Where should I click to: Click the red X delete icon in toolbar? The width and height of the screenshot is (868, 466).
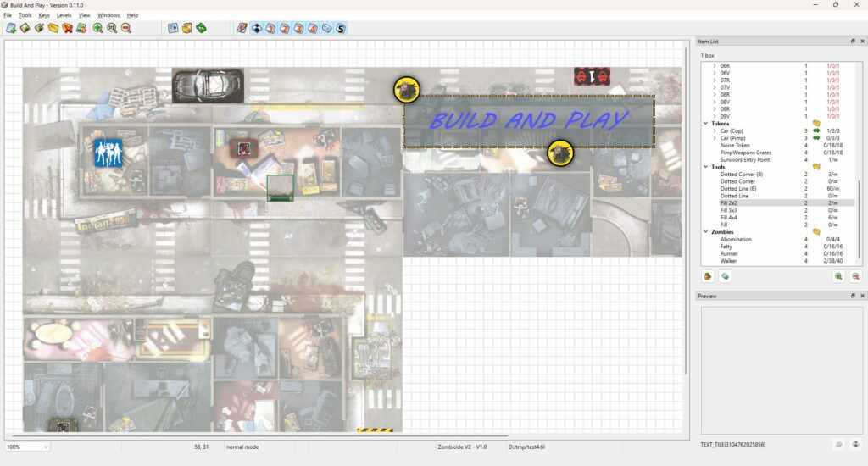click(x=68, y=28)
